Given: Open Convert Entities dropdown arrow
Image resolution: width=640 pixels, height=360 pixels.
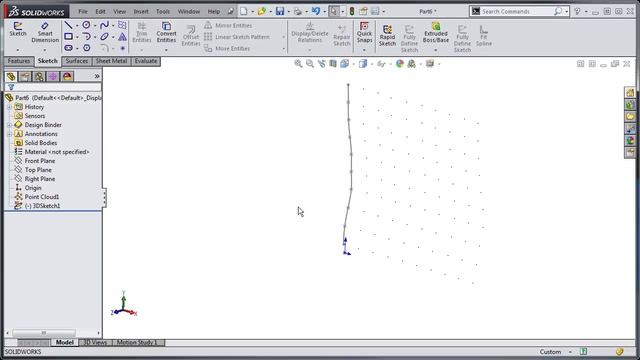Looking at the screenshot, I should (x=166, y=50).
